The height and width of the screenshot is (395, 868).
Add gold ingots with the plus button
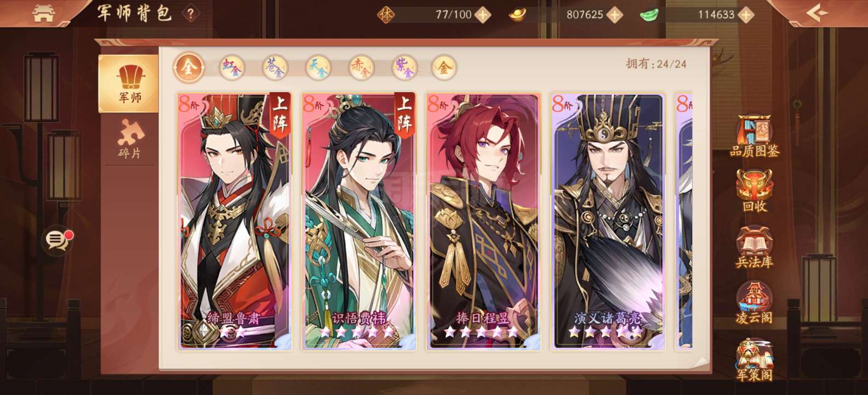(614, 15)
